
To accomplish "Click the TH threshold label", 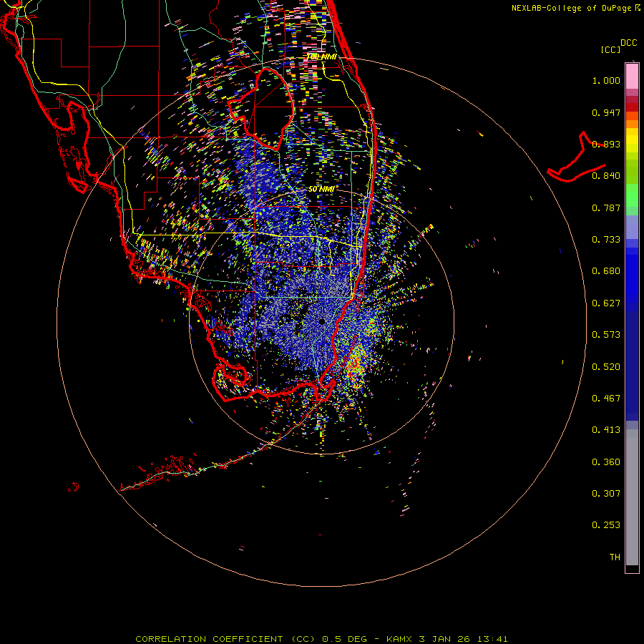I will 615,557.
